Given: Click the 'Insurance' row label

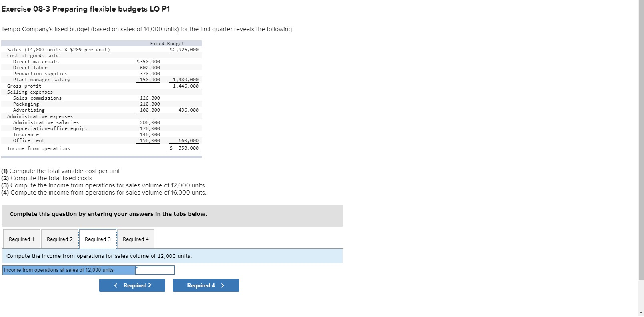Looking at the screenshot, I should click(26, 134).
